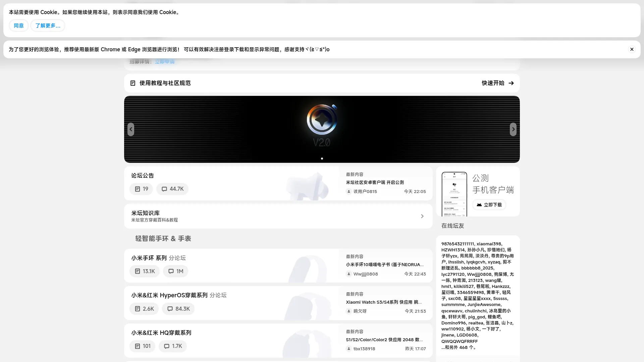This screenshot has width=644, height=362.
Task: View profile of Wwjjjj0808 in the 小米手环 系列 row
Action: 366,274
